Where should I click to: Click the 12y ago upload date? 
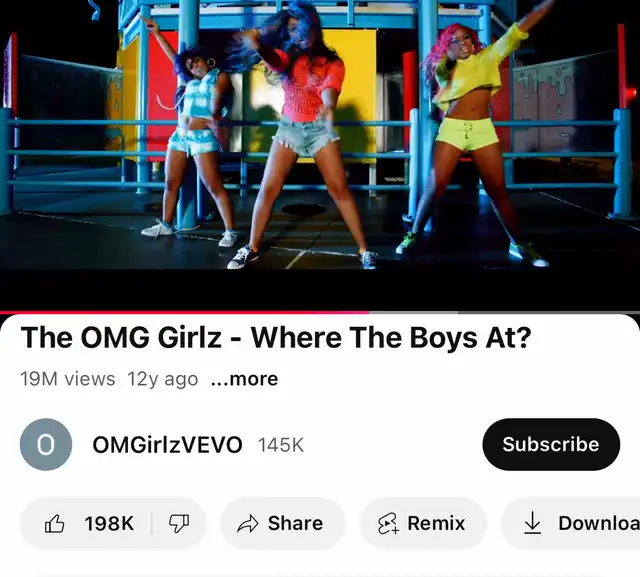tap(163, 379)
